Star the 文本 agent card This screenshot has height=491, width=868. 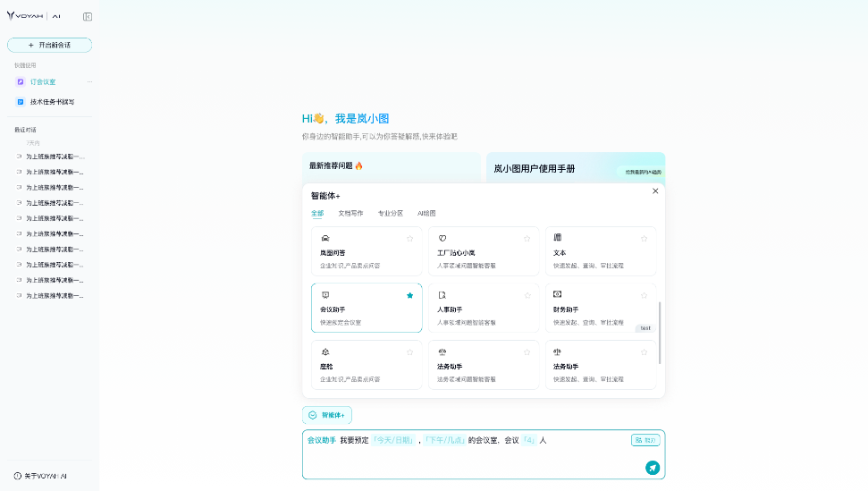pyautogui.click(x=644, y=239)
